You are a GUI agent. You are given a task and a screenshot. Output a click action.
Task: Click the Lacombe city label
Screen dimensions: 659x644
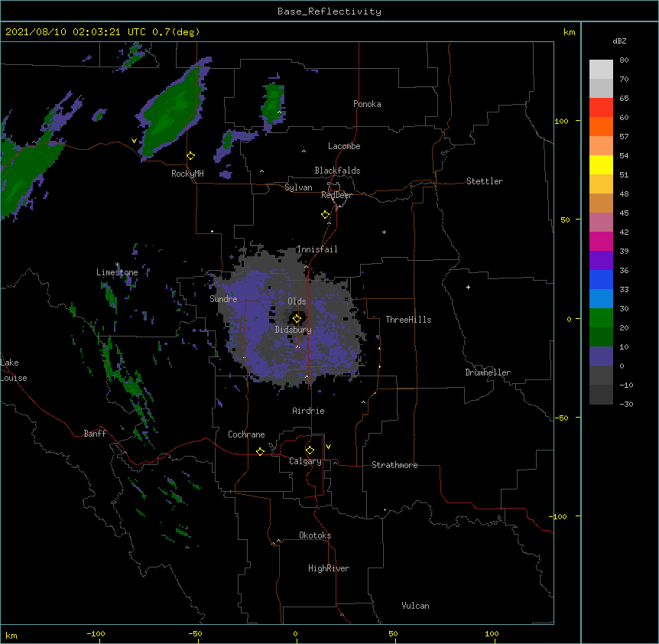pyautogui.click(x=344, y=146)
